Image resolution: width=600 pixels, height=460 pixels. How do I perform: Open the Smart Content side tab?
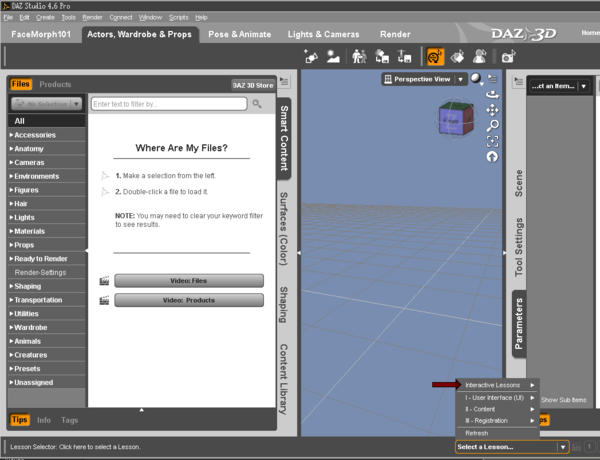(284, 139)
